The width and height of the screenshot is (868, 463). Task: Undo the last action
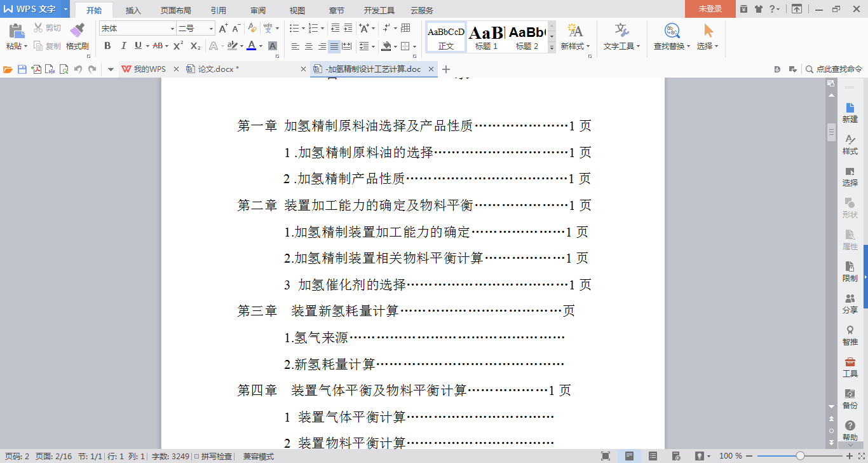[78, 69]
